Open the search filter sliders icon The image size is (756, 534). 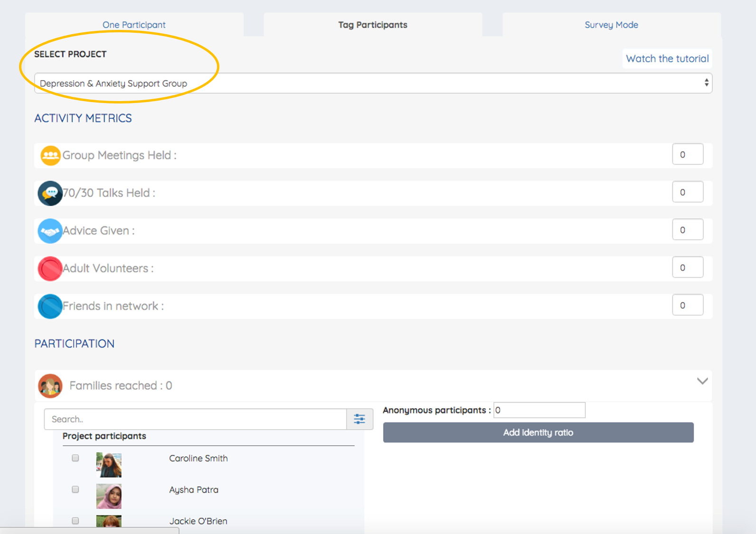point(359,419)
